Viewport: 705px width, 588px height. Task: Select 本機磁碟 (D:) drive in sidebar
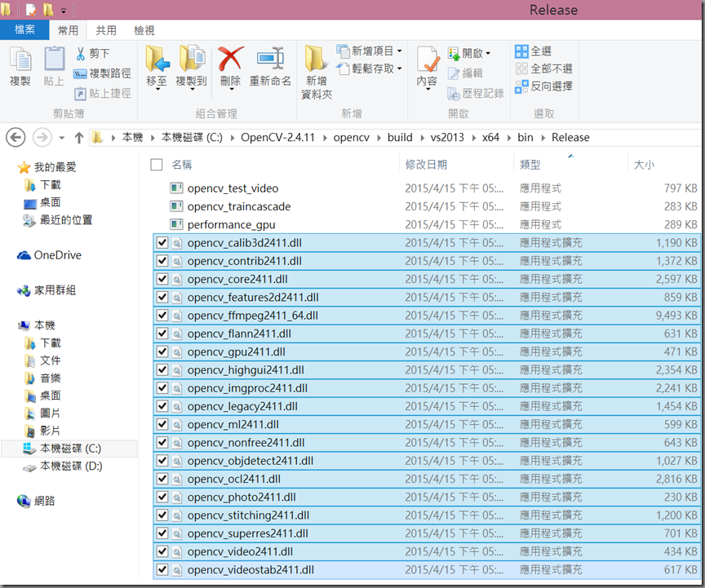click(63, 466)
